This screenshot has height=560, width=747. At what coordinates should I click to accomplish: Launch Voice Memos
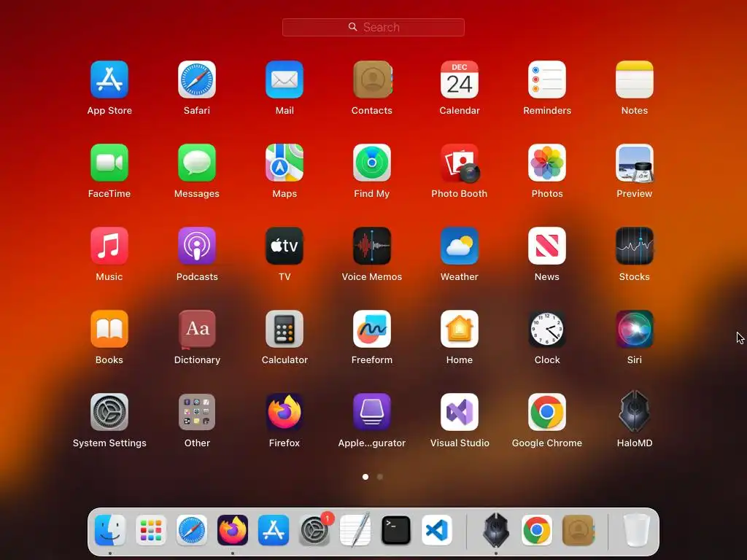372,246
